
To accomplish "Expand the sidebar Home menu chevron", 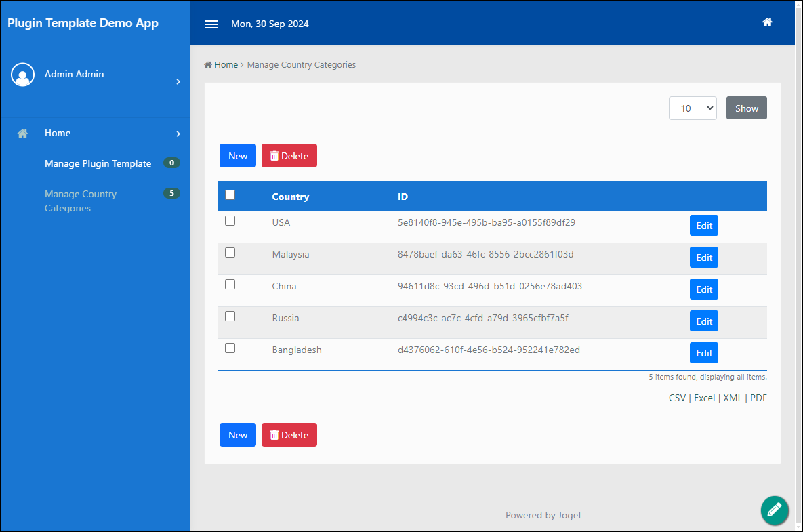I will (x=178, y=134).
